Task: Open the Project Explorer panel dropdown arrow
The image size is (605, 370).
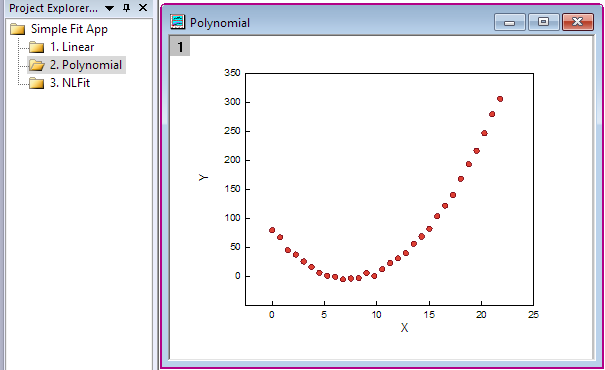Action: pos(109,8)
